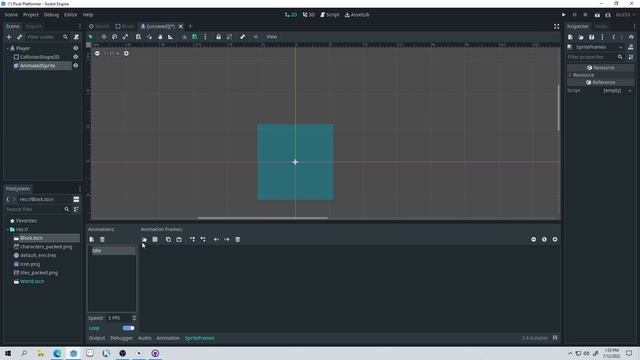Add frames from a sprite sheet
The image size is (640, 360).
[x=155, y=240]
